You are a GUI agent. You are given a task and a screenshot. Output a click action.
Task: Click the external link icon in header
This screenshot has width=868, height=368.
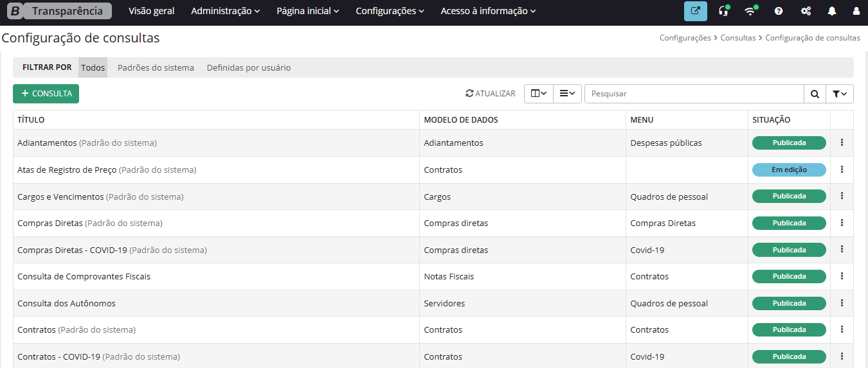[x=695, y=11]
